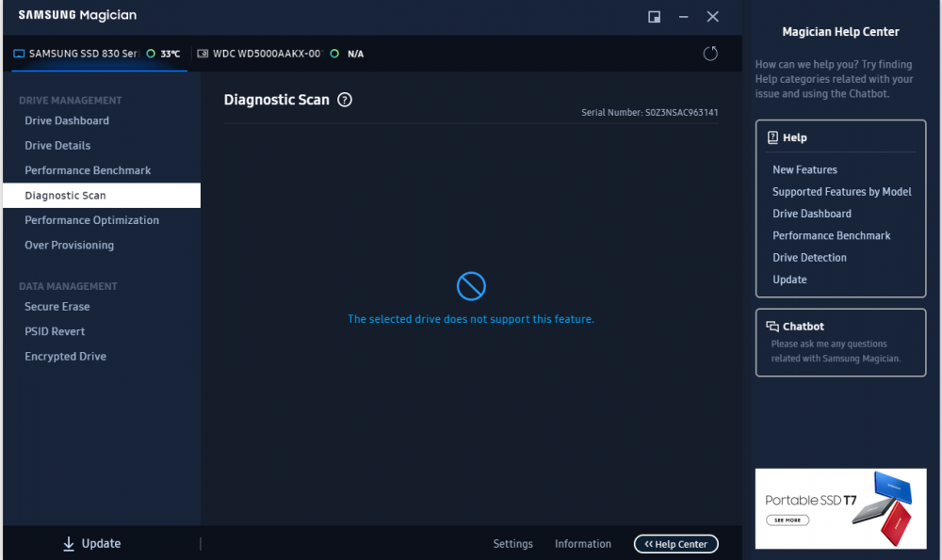Click the Chatbot speech bubble icon

click(x=772, y=327)
